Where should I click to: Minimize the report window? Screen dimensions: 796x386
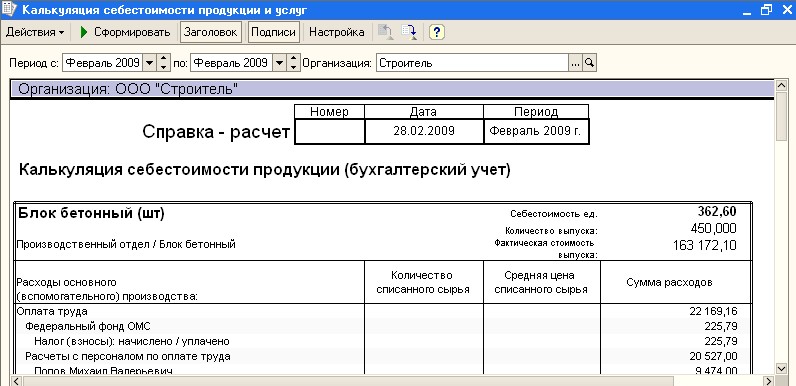747,10
